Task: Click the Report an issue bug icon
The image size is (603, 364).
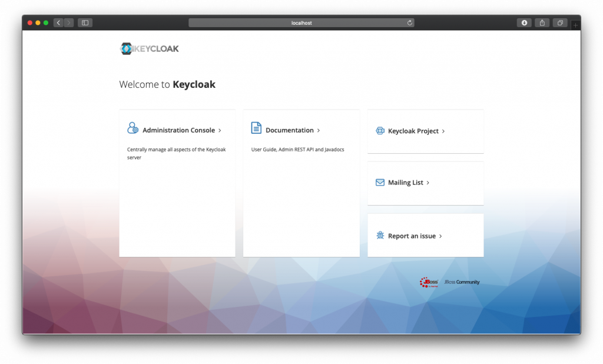Action: tap(380, 236)
